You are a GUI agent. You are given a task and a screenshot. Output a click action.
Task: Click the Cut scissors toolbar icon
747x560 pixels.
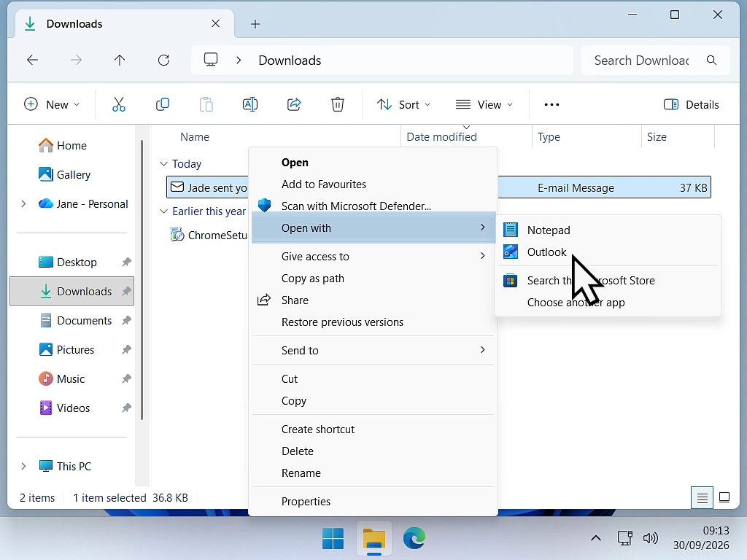point(119,104)
